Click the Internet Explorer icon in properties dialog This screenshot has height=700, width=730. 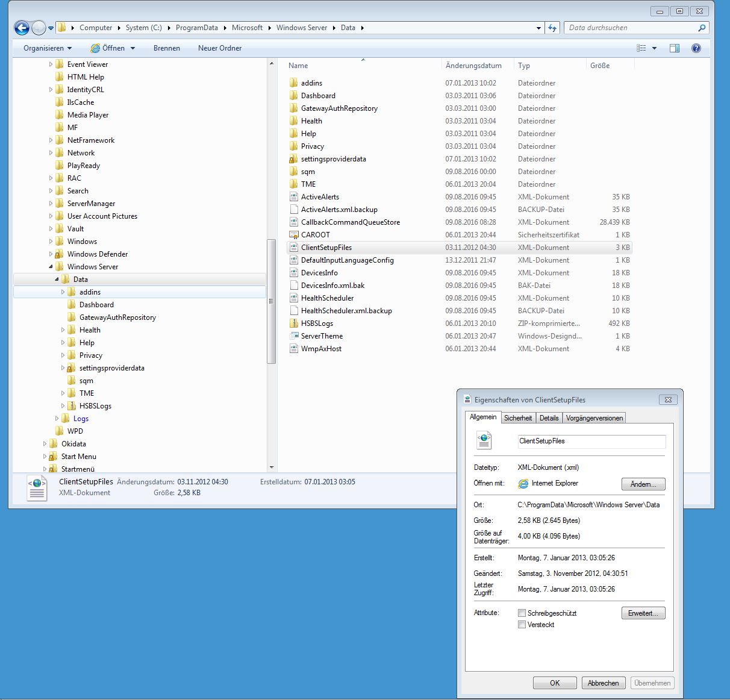coord(523,484)
